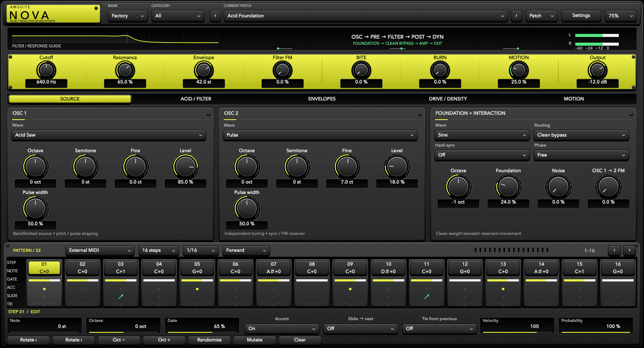Image resolution: width=644 pixels, height=348 pixels.
Task: Adjust the Probability 100 % slider
Action: pos(596,326)
